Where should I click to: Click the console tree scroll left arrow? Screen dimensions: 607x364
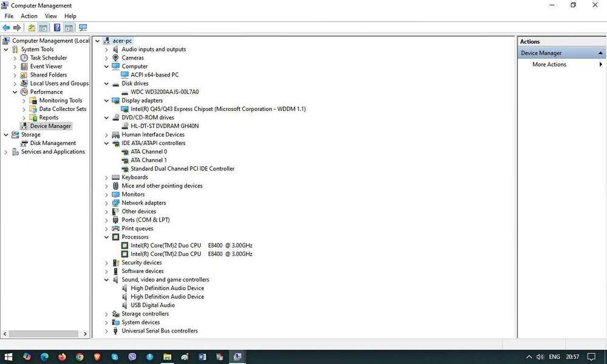click(x=5, y=334)
